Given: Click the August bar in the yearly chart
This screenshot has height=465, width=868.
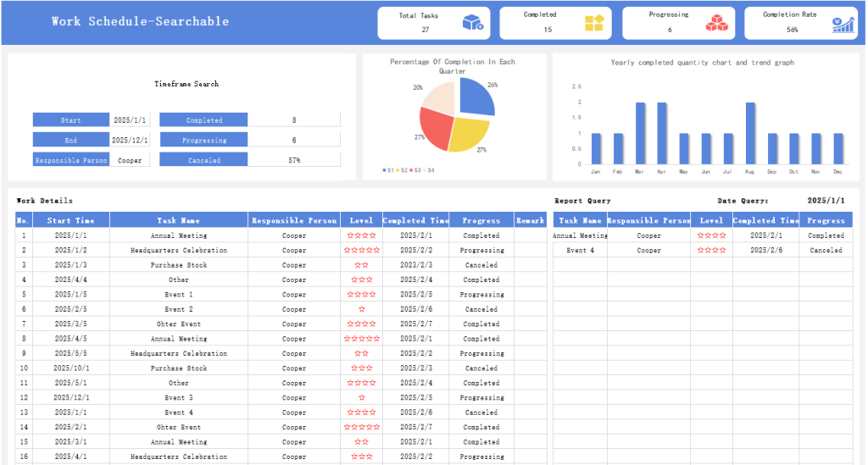Looking at the screenshot, I should 750,133.
